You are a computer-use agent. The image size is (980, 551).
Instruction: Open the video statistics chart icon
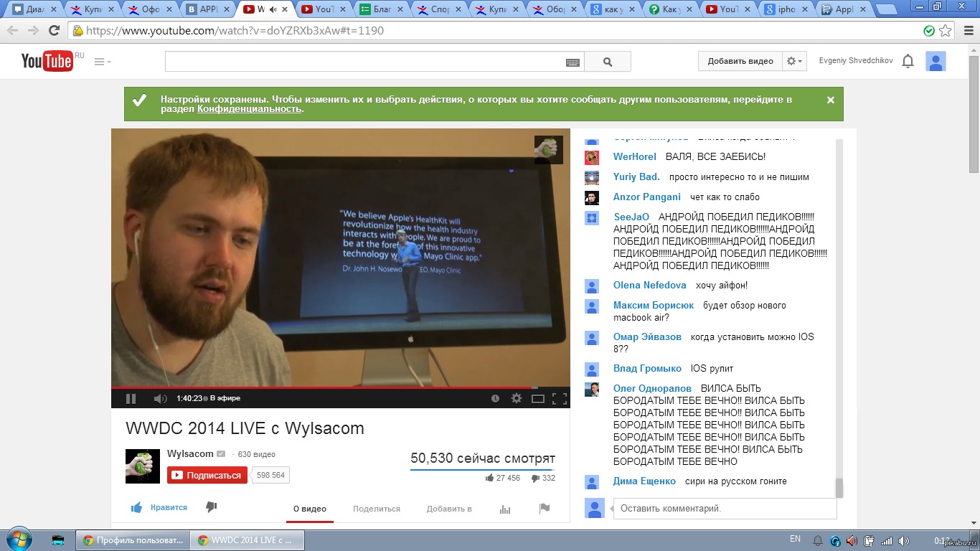(x=505, y=509)
